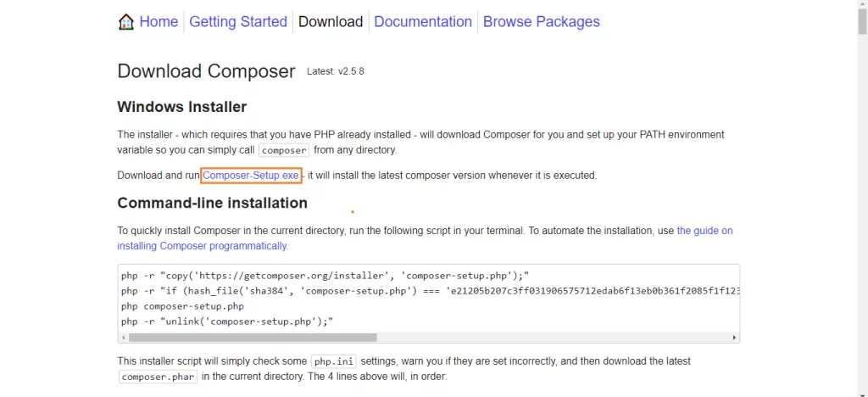The height and width of the screenshot is (397, 868).
Task: Click the inline 'composer.phar' code snippet
Action: 159,377
